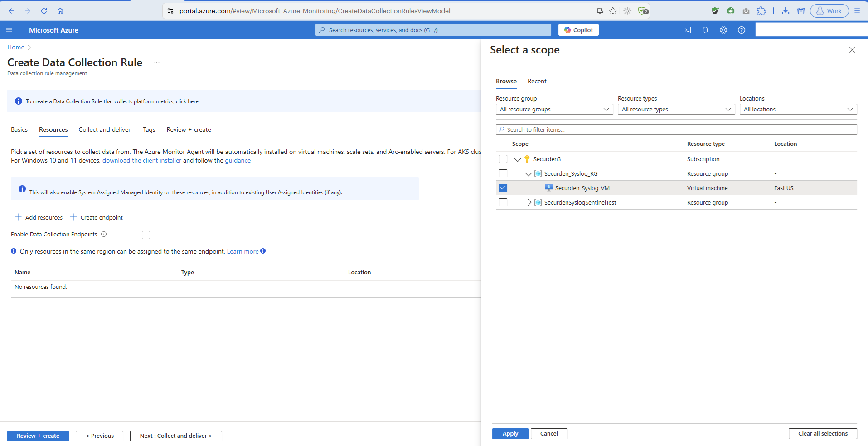Uncheck the Securden-Syslog-VM checkbox
The height and width of the screenshot is (446, 868).
click(x=503, y=188)
